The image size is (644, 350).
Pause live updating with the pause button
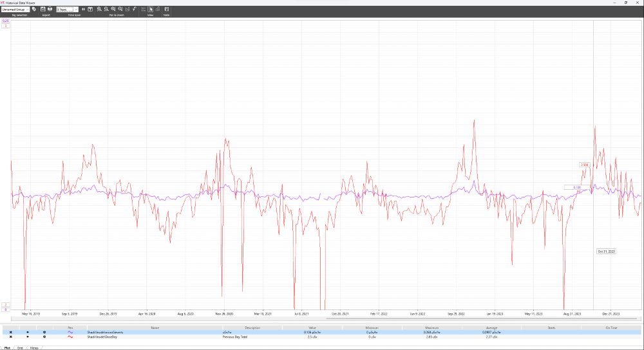click(x=83, y=9)
